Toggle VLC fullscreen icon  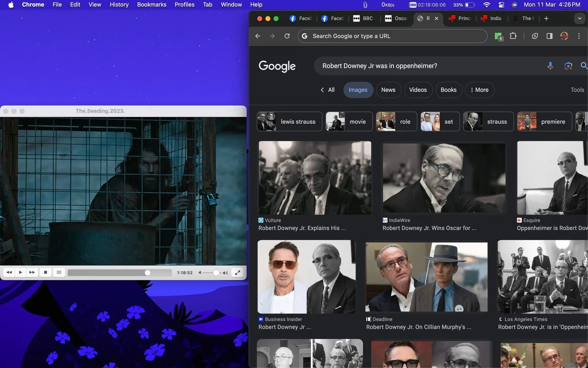point(237,273)
